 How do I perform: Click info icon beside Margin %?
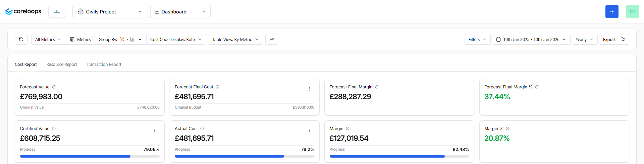tap(507, 129)
